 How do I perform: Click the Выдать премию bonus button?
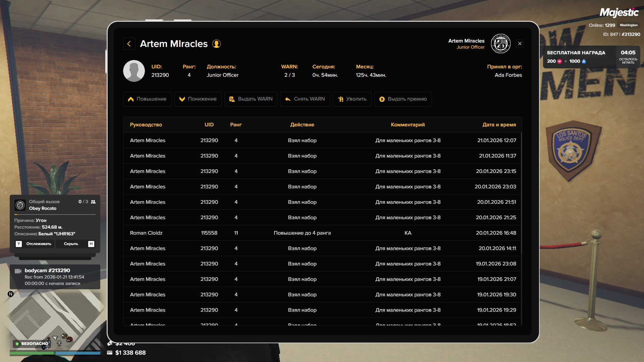click(403, 99)
